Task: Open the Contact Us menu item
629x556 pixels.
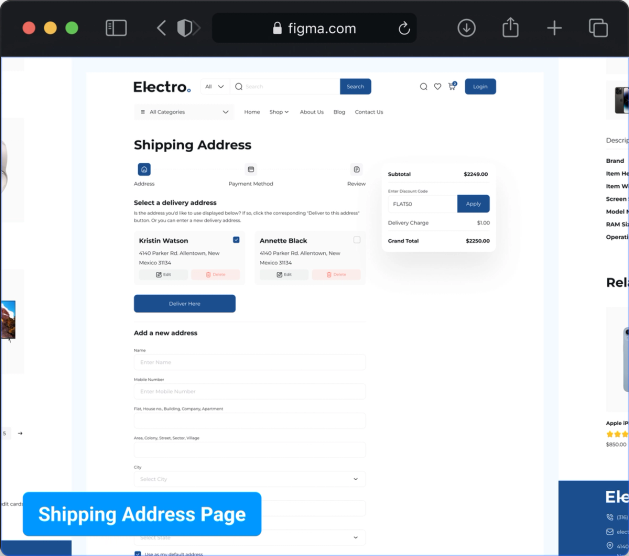Action: [369, 112]
